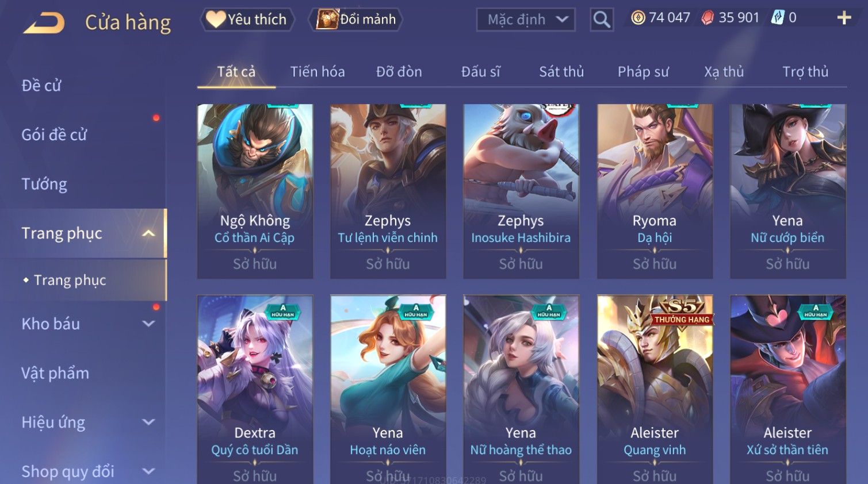Click the gold coin balance icon

(638, 18)
